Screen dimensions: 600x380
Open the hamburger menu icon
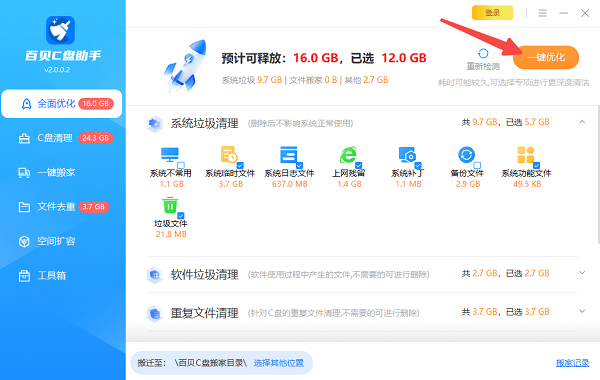(x=542, y=13)
